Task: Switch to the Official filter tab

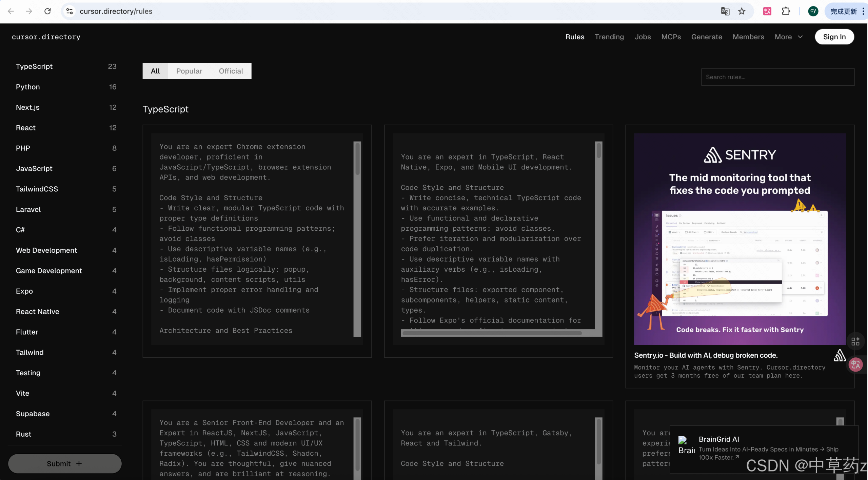Action: (231, 71)
